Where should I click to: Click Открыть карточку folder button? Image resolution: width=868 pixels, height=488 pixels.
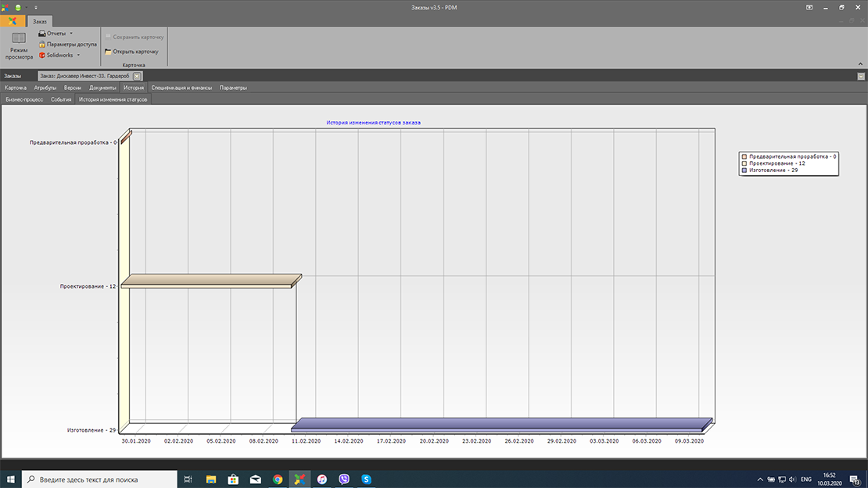tap(131, 52)
